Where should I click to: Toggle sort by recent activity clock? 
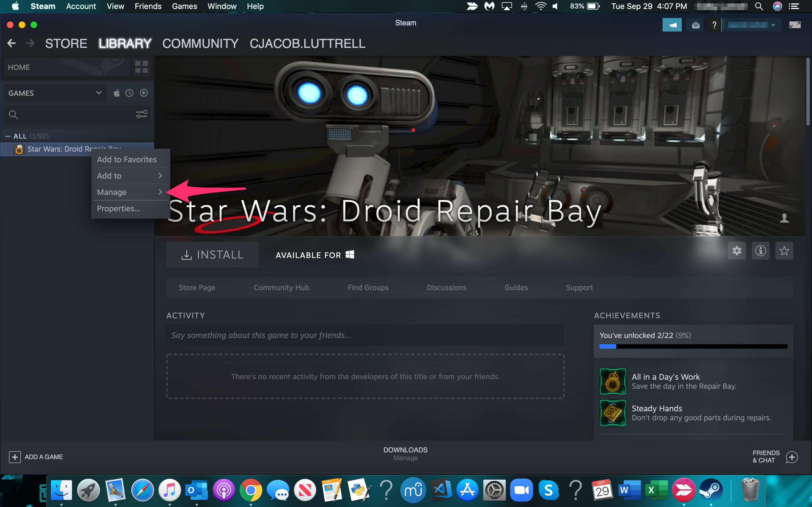coord(129,93)
